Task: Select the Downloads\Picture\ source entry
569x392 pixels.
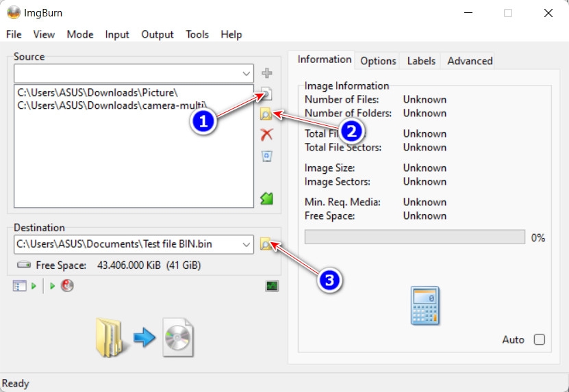Action: [x=98, y=92]
